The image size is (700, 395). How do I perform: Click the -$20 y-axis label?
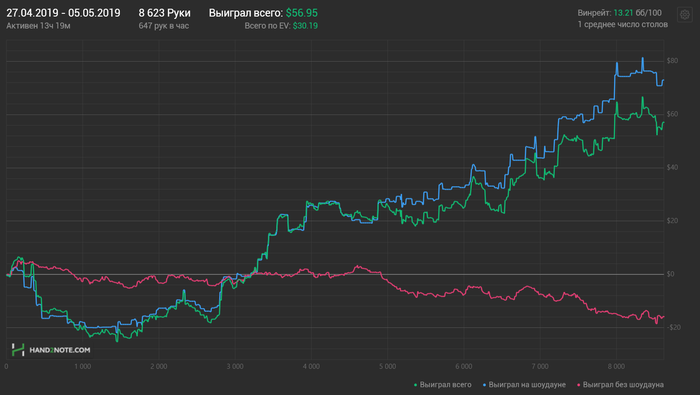tap(674, 327)
